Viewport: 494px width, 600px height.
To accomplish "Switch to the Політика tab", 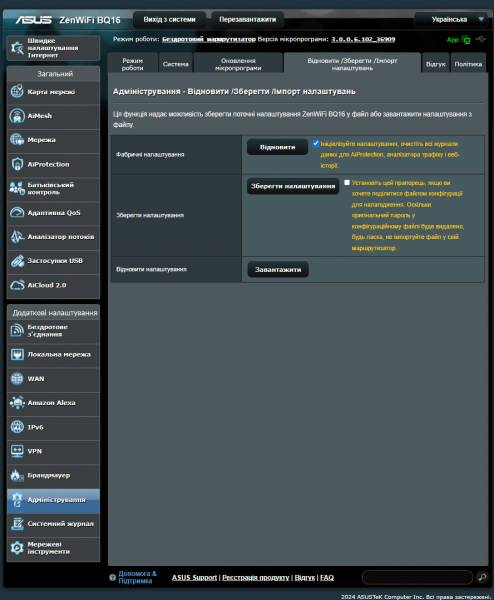I will click(468, 64).
